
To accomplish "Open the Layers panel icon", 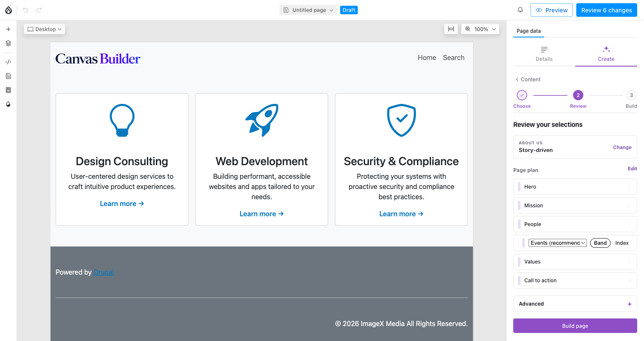I will click(8, 43).
